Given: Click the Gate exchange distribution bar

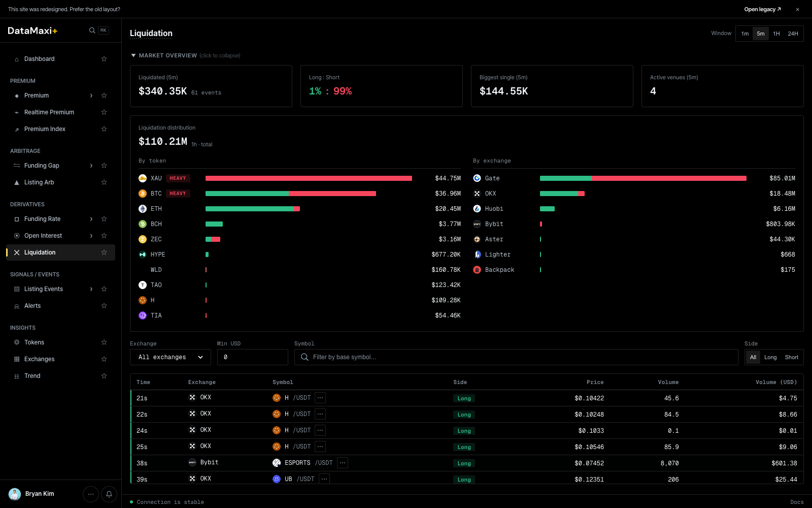Looking at the screenshot, I should coord(643,178).
